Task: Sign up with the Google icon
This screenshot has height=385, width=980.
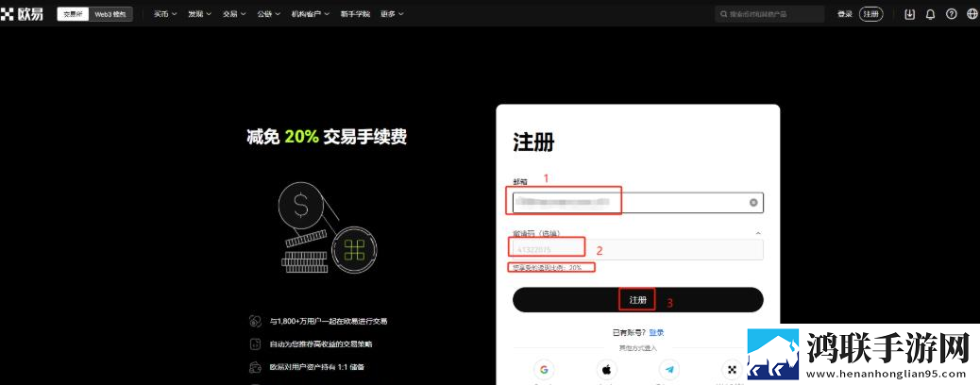Action: (x=544, y=369)
